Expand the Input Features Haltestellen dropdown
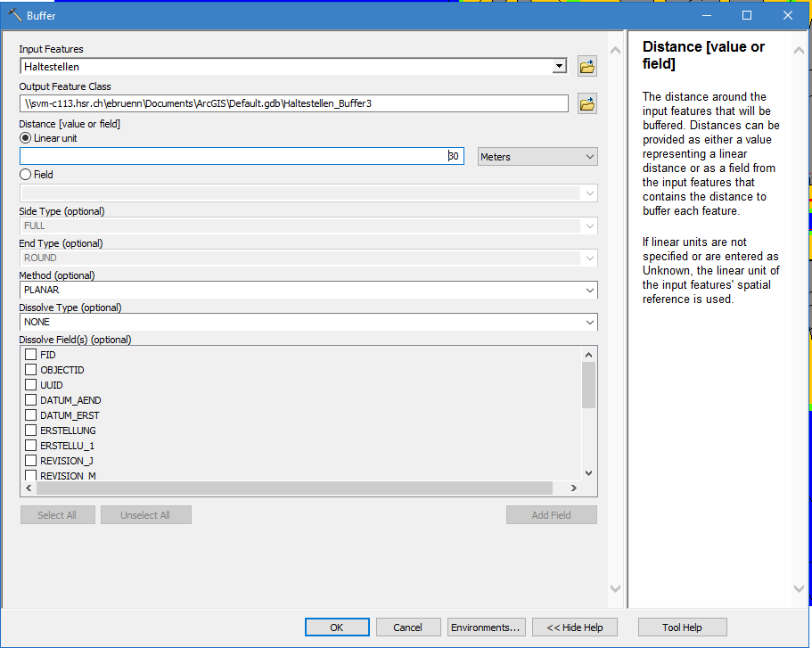 559,67
